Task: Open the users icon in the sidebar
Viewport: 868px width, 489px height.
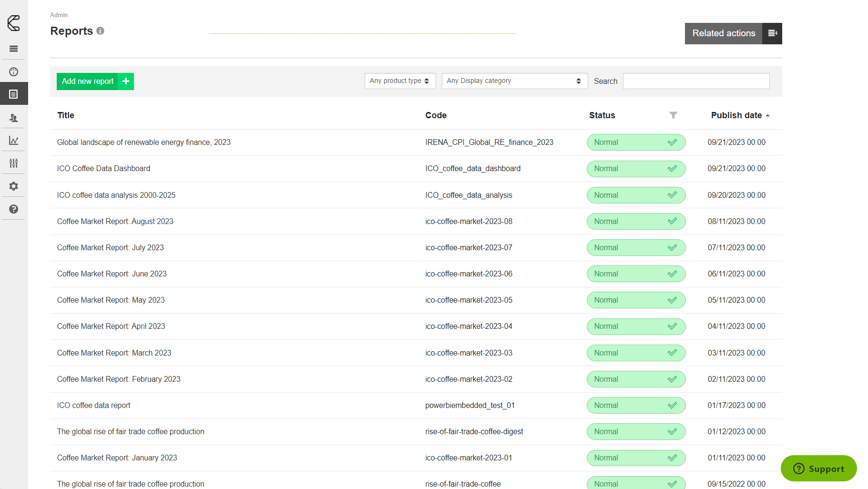Action: (14, 118)
